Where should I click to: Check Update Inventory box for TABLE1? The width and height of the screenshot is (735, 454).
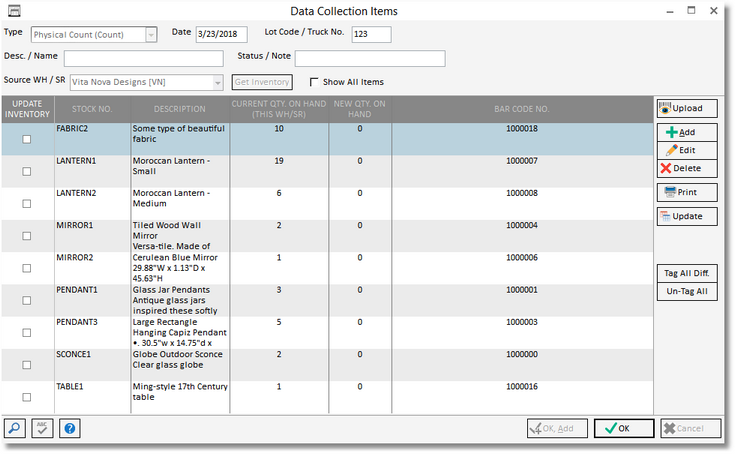tap(27, 397)
